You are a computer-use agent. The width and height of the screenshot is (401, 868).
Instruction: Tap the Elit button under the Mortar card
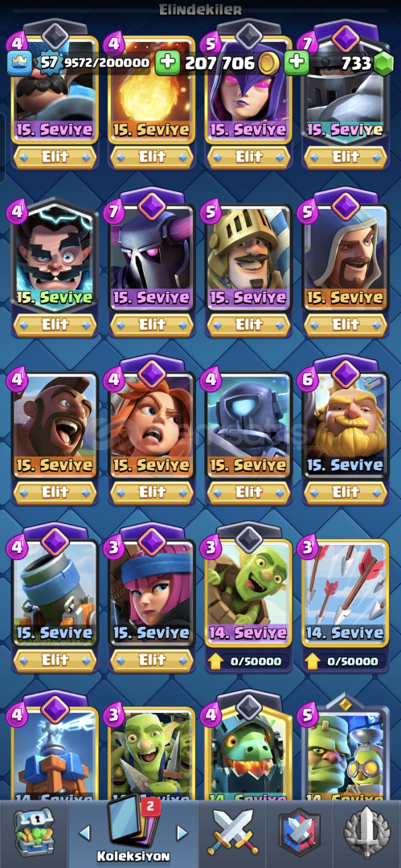pyautogui.click(x=55, y=659)
